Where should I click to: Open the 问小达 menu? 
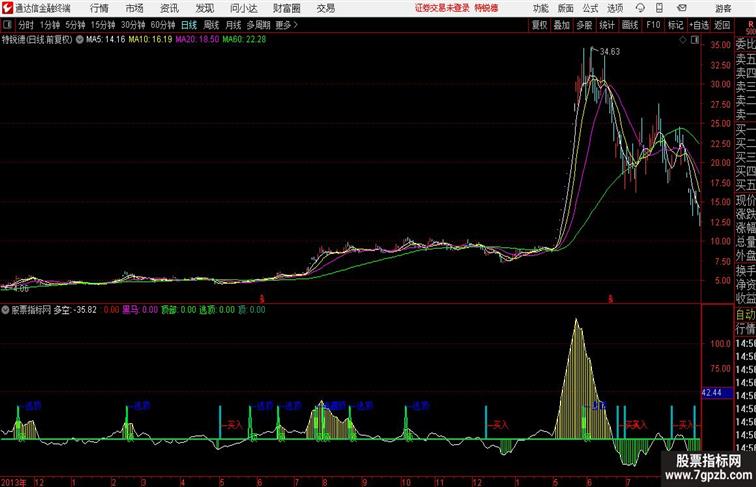click(243, 8)
